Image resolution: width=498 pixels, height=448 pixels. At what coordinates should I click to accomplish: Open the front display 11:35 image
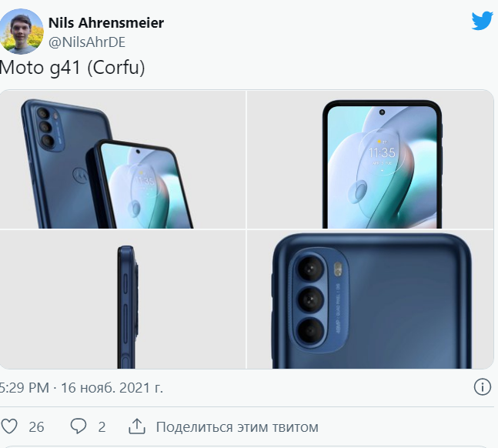tap(370, 159)
